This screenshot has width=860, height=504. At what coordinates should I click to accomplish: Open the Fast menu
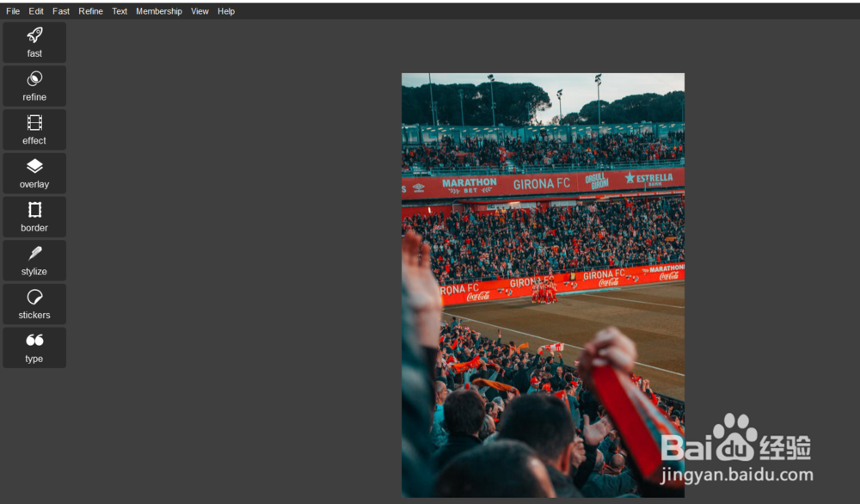point(61,11)
